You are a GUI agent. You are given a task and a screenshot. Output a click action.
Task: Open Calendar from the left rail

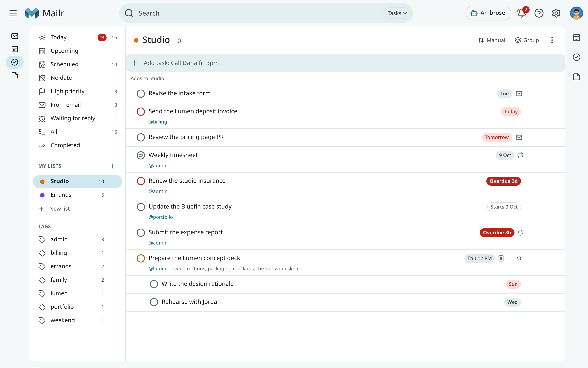coord(14,49)
